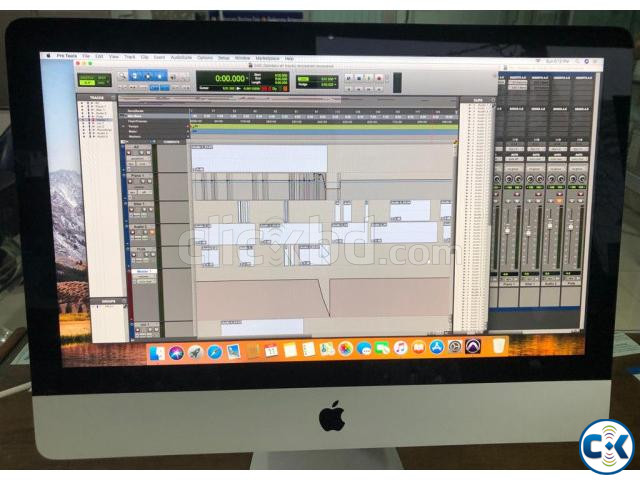Open Notes from the Dock
This screenshot has width=640, height=480.
pyautogui.click(x=290, y=350)
